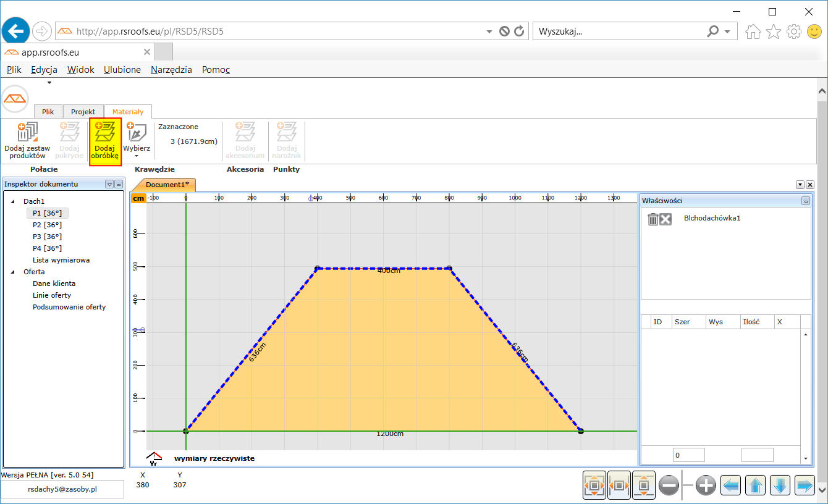Open Inspektor dokumentu panel dropdown arrow
828x504 pixels.
coord(109,184)
